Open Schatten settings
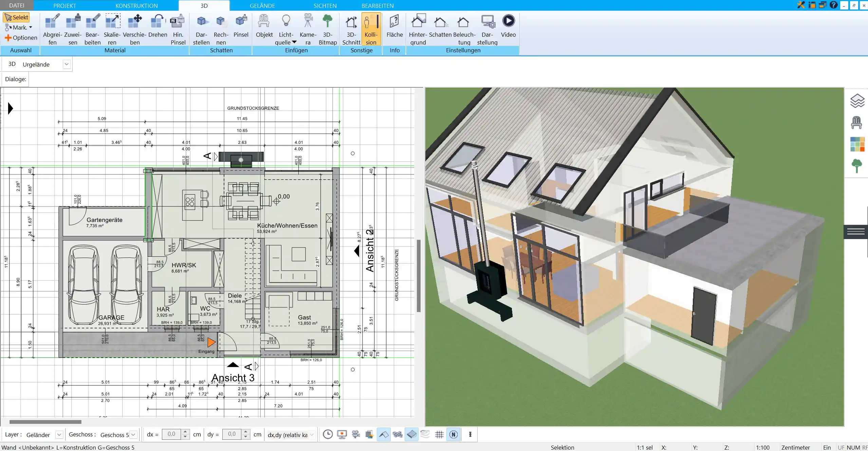868x451 pixels. pos(440,26)
